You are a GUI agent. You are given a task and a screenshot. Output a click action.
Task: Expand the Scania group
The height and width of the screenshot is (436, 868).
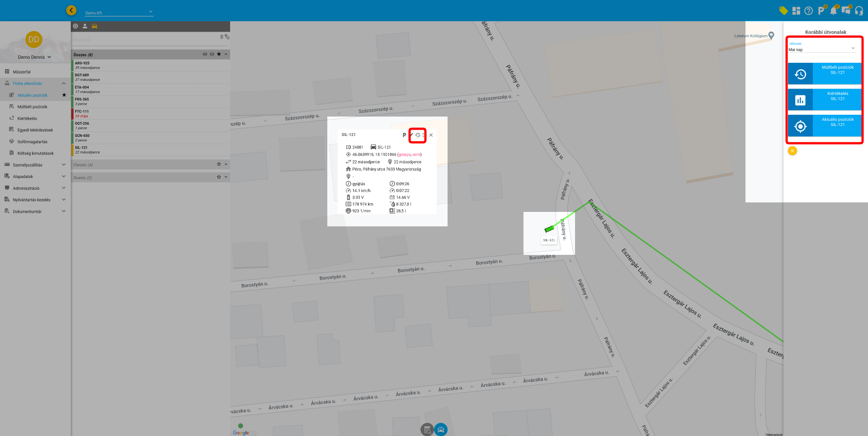[x=226, y=177]
